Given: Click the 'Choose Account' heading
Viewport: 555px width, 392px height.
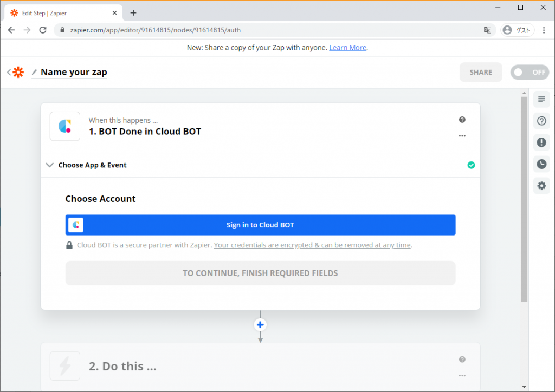Looking at the screenshot, I should (100, 199).
